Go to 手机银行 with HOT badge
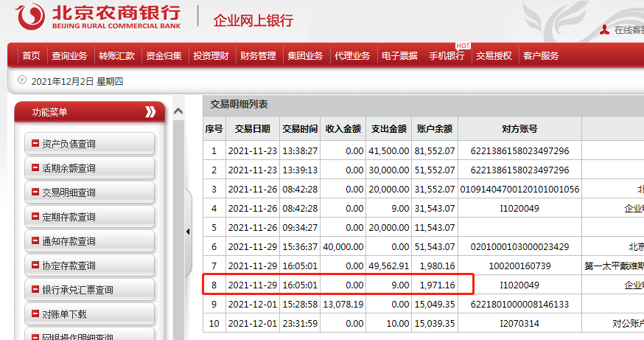Screen dimensions: 644x340 447,56
